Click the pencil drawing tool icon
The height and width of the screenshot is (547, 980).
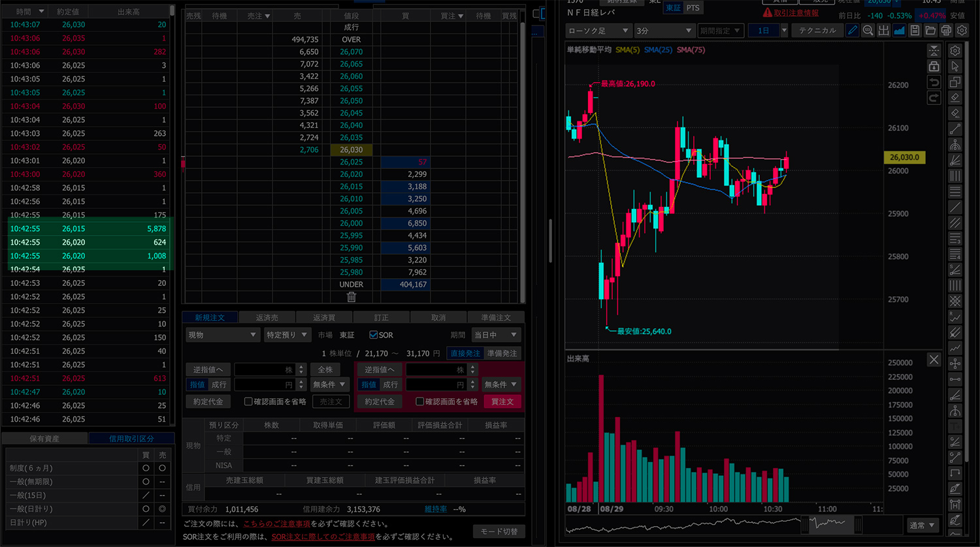pos(852,31)
